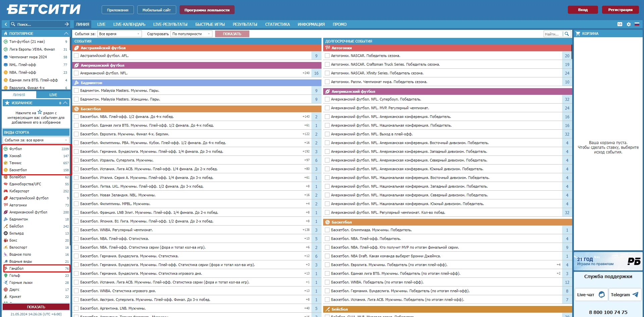
Task: Open sidebar События за: все время dropdown
Action: pos(36,140)
